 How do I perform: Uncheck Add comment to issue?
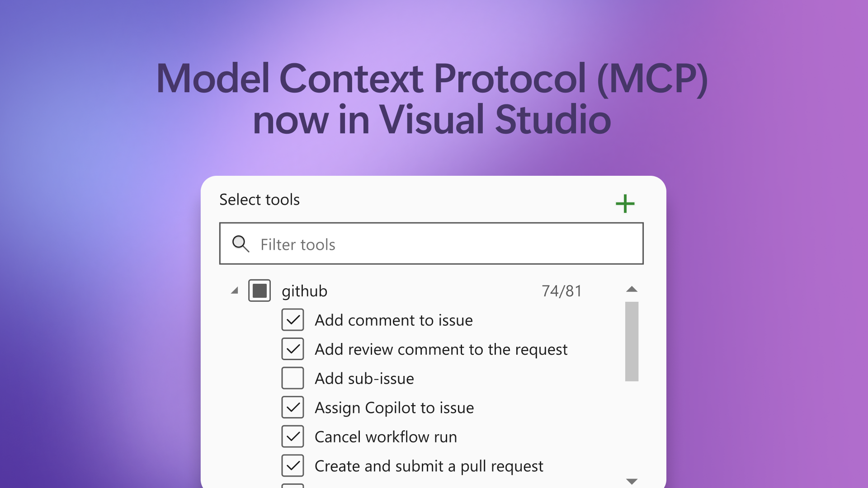tap(292, 320)
